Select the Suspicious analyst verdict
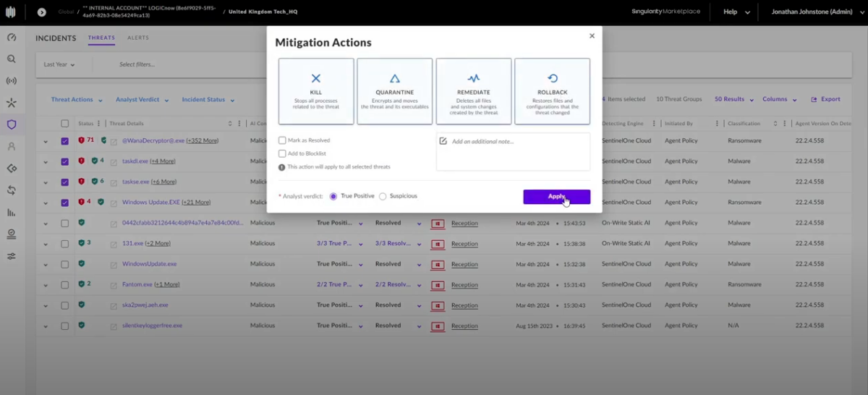The height and width of the screenshot is (395, 868). coord(383,196)
